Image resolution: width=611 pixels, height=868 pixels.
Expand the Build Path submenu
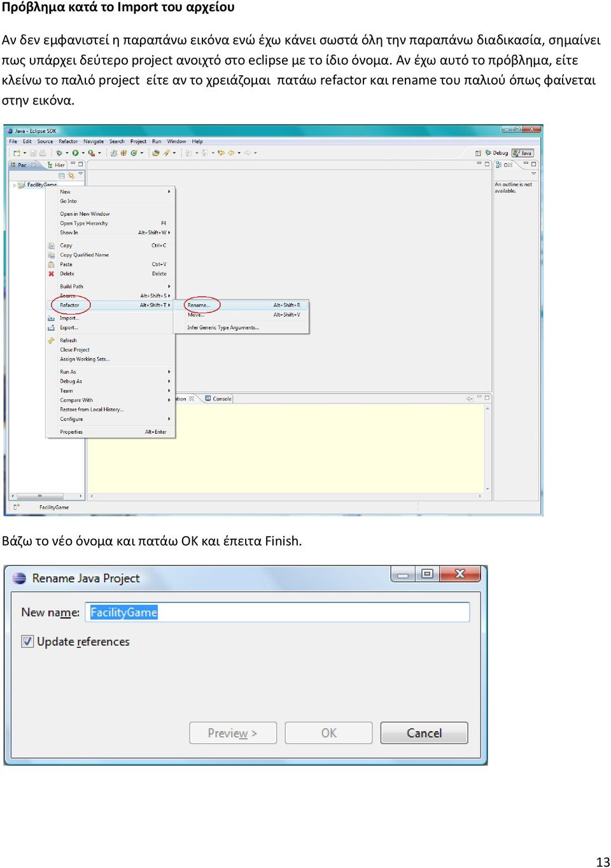click(110, 287)
